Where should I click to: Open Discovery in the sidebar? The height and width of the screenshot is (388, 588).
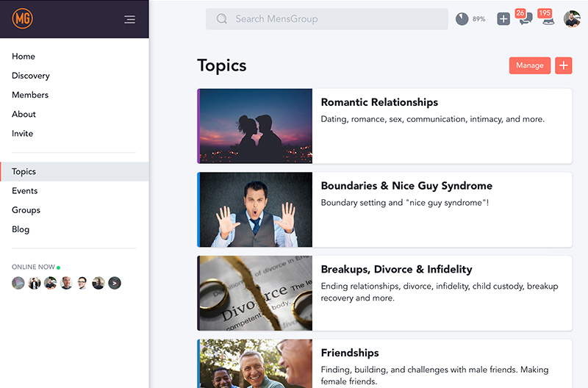click(x=31, y=76)
